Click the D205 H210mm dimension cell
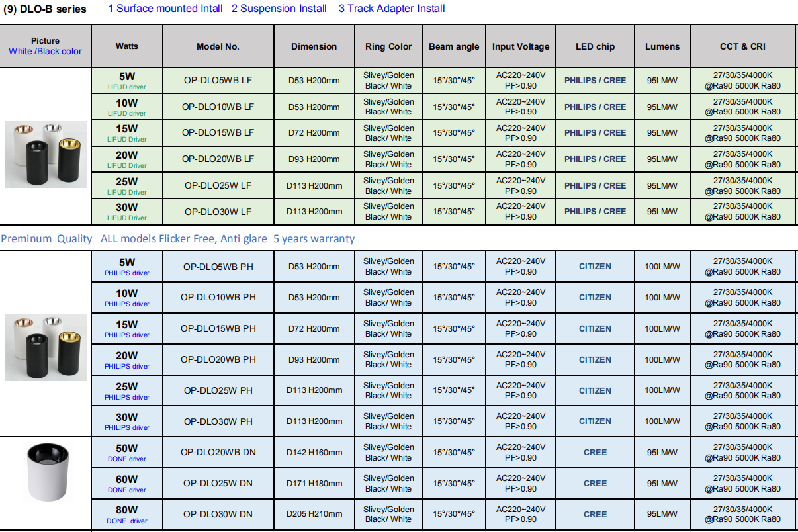This screenshot has width=798, height=532. [314, 515]
